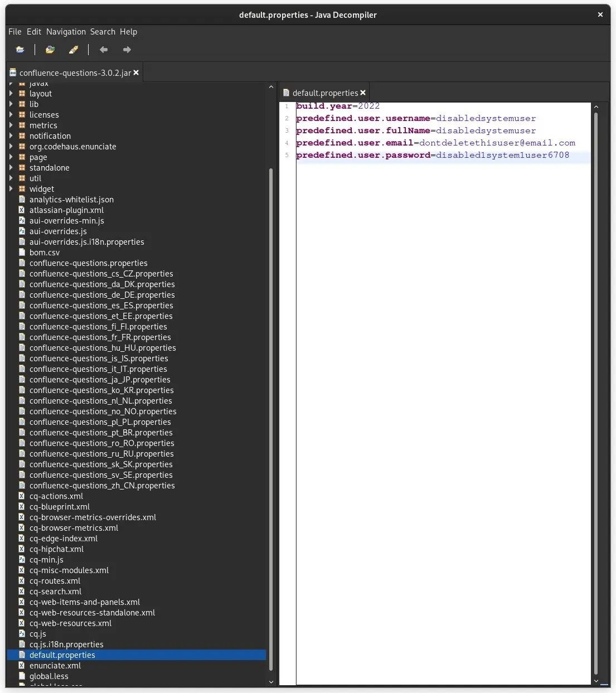Expand the layout package node
Viewport: 616px width, 693px height.
tap(11, 94)
